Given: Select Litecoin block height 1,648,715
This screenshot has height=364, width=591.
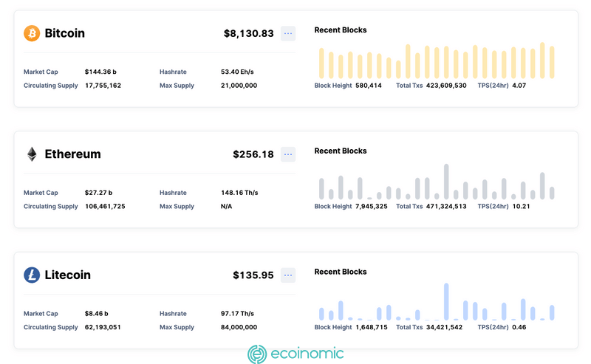Looking at the screenshot, I should pyautogui.click(x=372, y=327).
